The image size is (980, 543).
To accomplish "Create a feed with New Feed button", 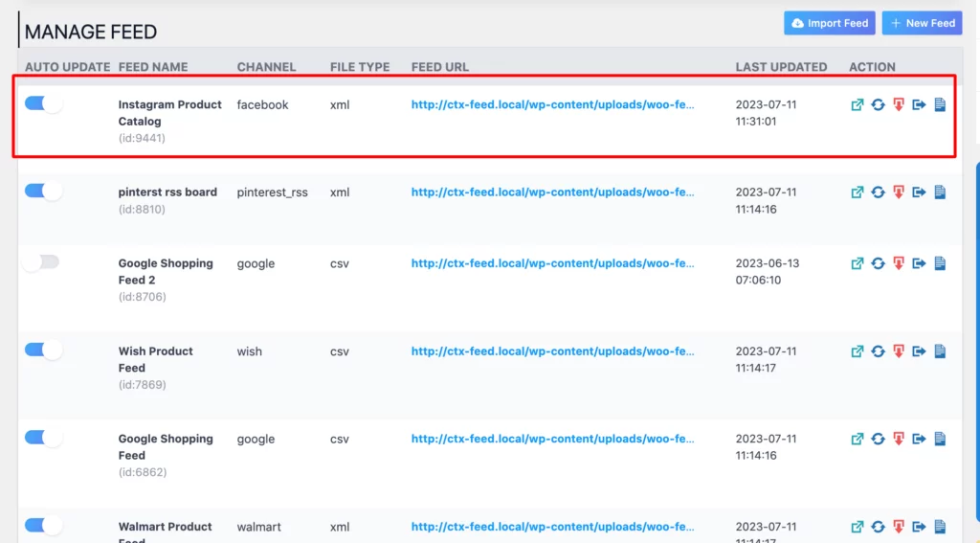I will [922, 23].
